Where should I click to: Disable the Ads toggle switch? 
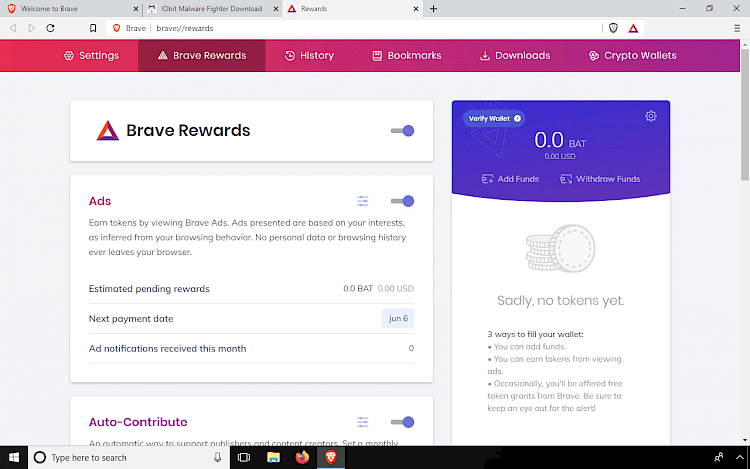tap(402, 201)
